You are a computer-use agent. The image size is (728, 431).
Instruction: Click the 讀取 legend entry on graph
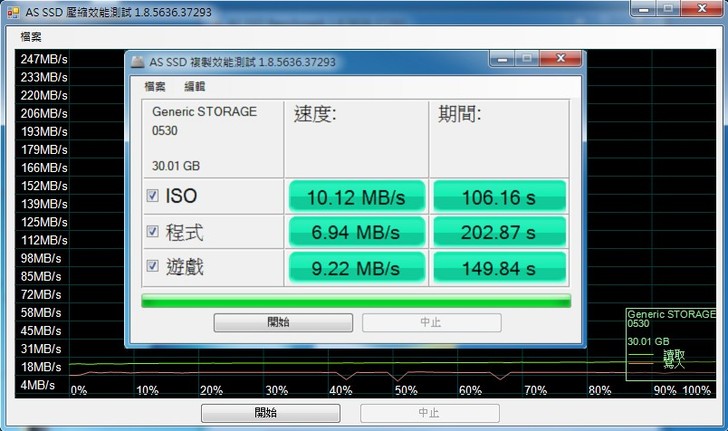(x=674, y=355)
